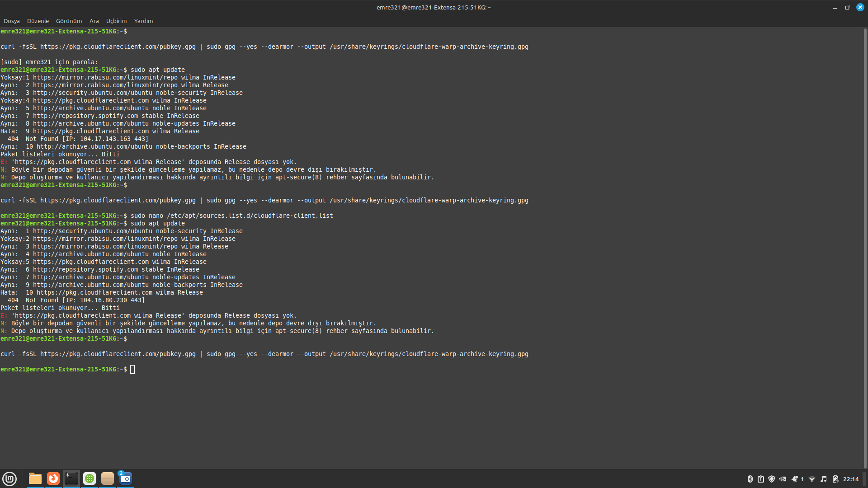
Task: Open the music note sound applet
Action: click(824, 479)
